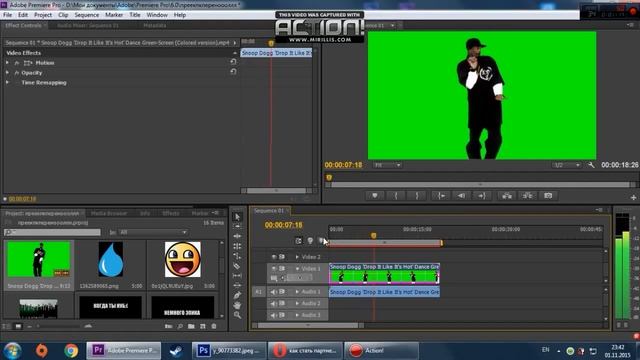Click Project panel search field

tap(52, 232)
